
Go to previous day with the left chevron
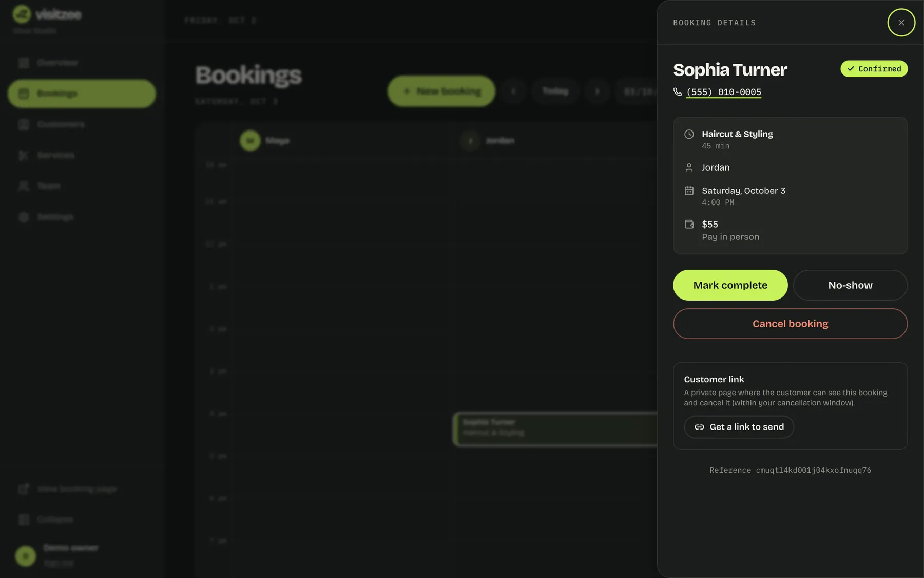[513, 91]
